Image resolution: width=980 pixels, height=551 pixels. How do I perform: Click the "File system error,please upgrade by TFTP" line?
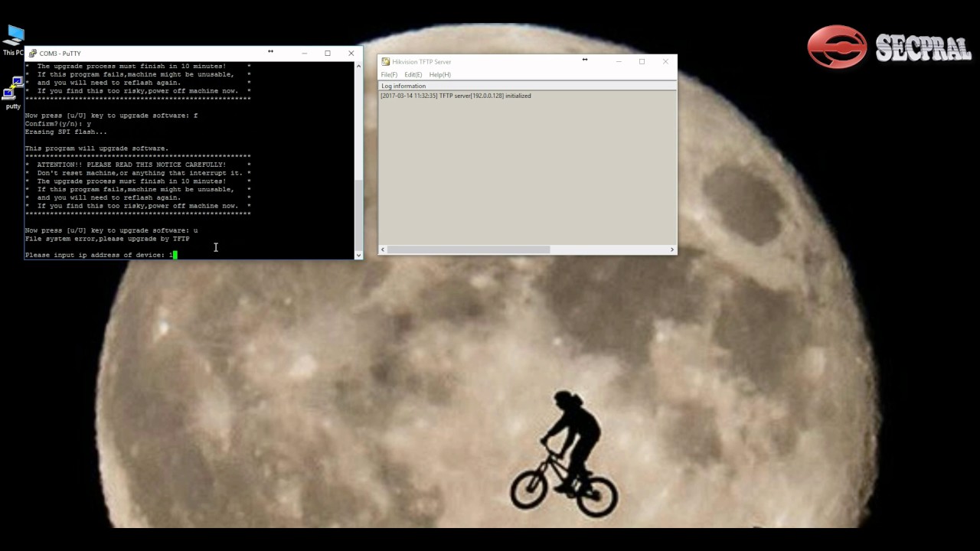(107, 239)
